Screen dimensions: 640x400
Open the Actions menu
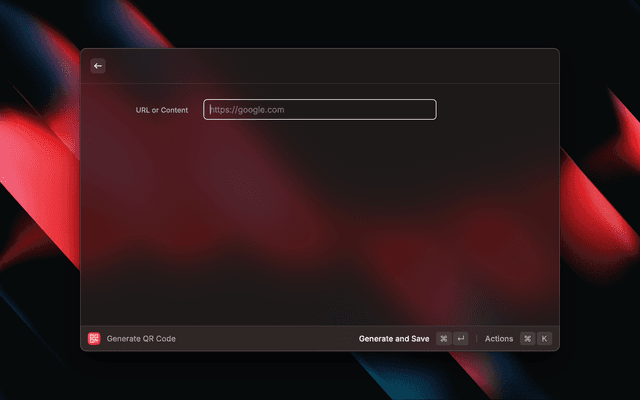pos(499,339)
